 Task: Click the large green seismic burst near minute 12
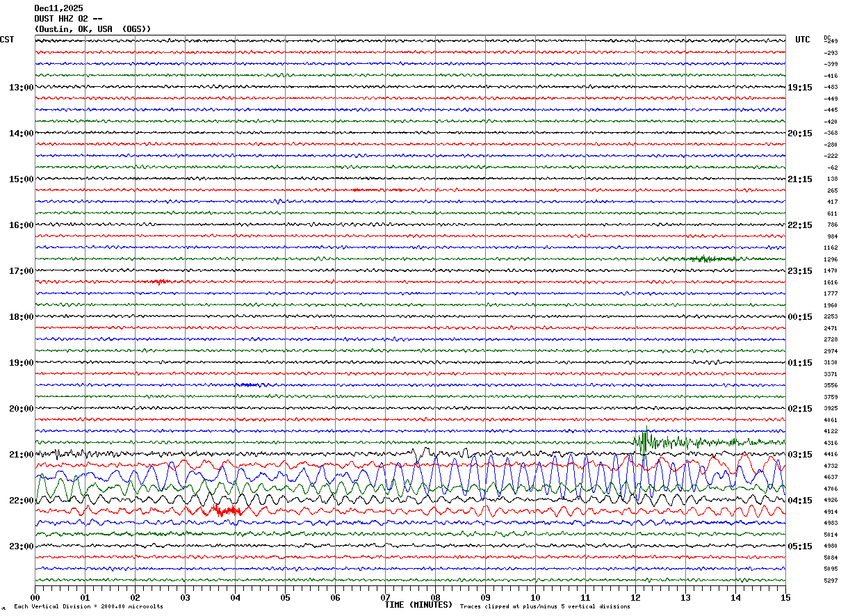pyautogui.click(x=644, y=441)
